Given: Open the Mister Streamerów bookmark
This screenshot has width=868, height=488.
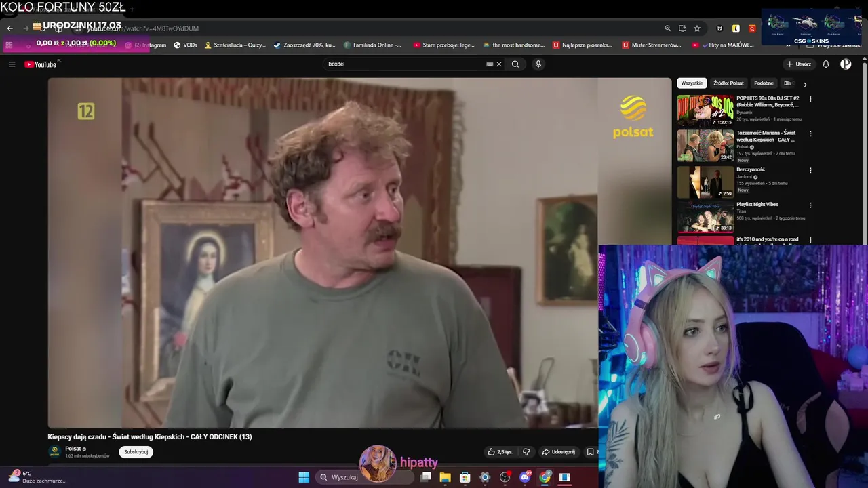Looking at the screenshot, I should click(x=651, y=45).
